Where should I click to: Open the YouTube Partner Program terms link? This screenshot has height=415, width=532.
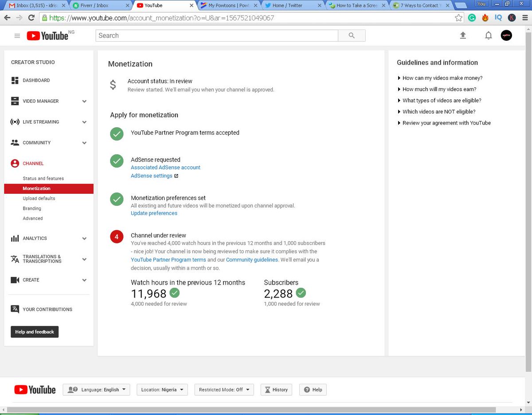click(x=168, y=260)
